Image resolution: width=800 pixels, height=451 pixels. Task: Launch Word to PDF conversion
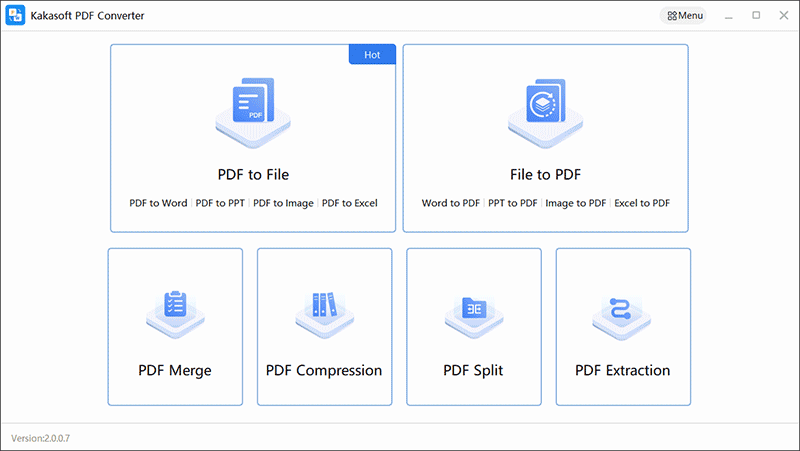pyautogui.click(x=451, y=203)
